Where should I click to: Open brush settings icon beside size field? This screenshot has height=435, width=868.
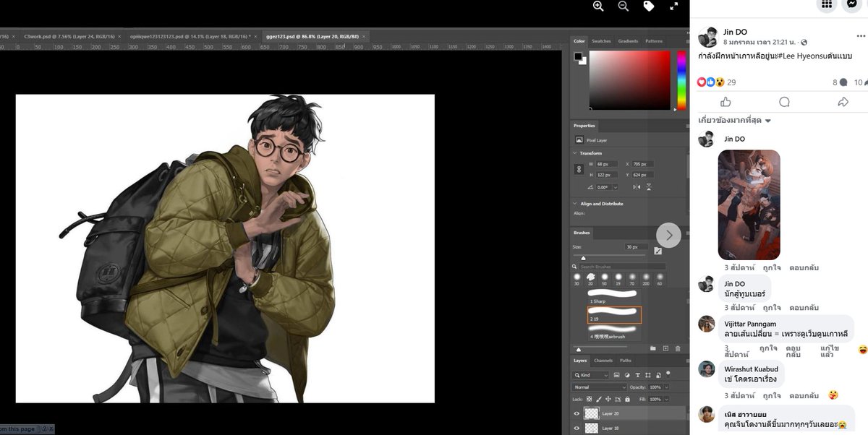pyautogui.click(x=658, y=251)
